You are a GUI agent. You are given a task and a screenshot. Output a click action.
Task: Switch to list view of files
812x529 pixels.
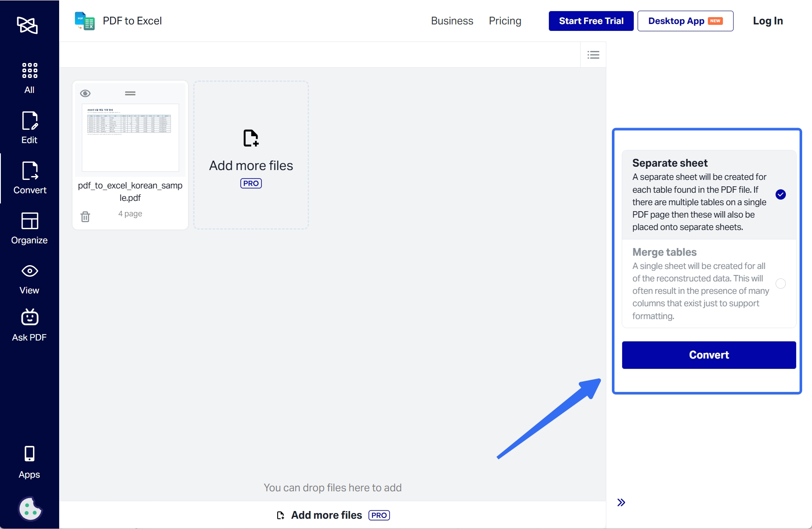[593, 55]
